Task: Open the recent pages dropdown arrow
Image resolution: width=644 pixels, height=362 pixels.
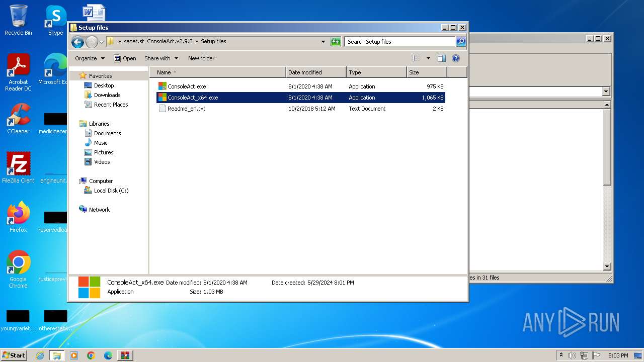Action: click(102, 42)
